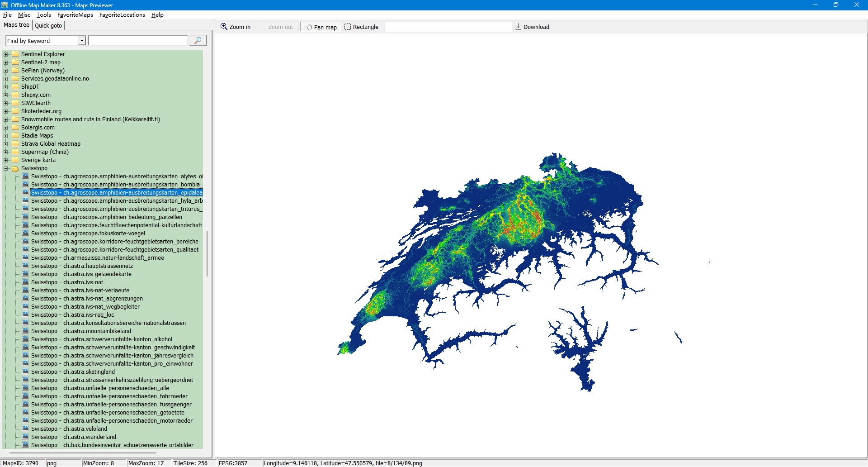868x467 pixels.
Task: Click the maps tree vertical scrollbar thumb
Action: [x=207, y=253]
